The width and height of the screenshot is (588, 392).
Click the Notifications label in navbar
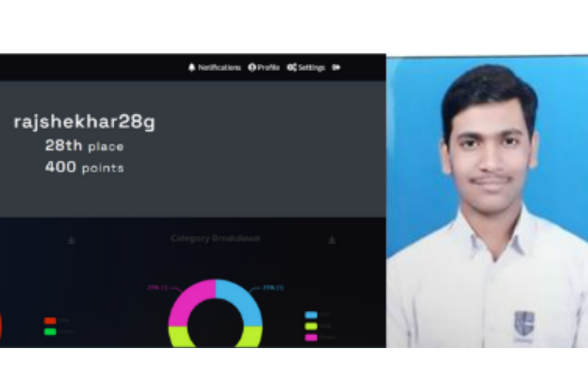point(219,68)
